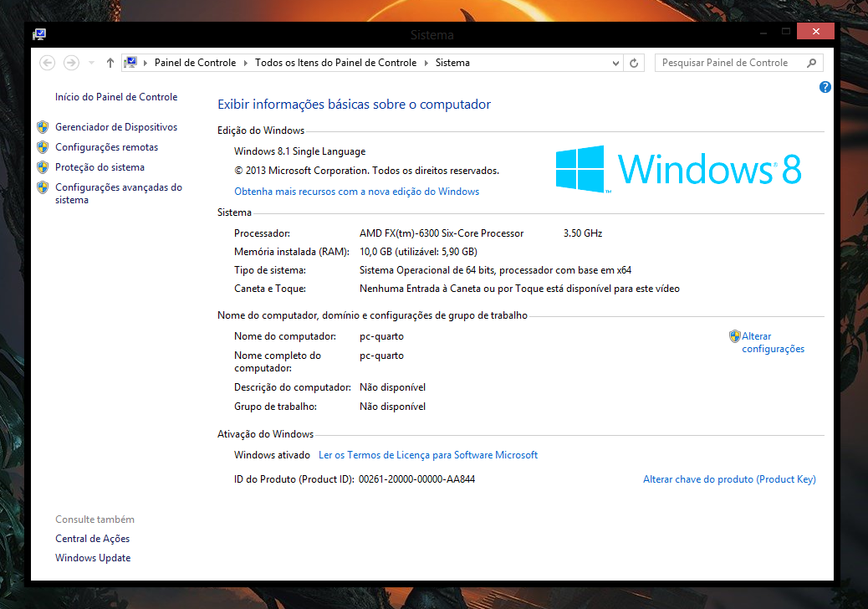Click the Forward navigation arrow

[71, 63]
